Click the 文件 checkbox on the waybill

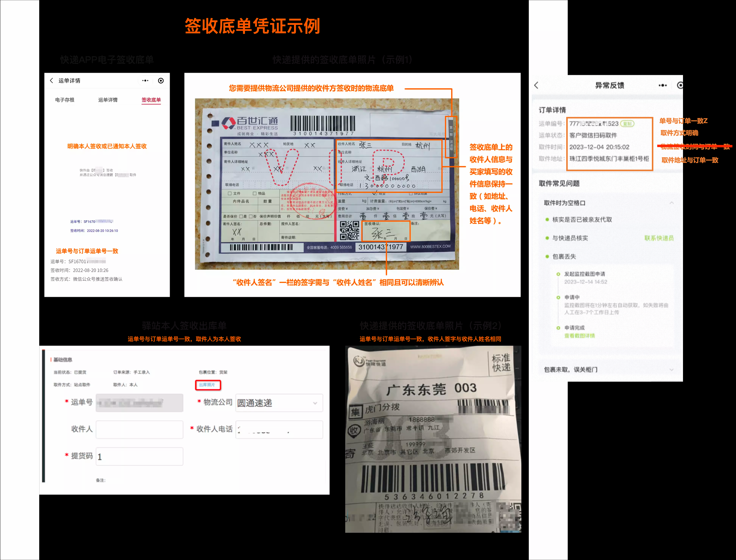[x=230, y=193]
